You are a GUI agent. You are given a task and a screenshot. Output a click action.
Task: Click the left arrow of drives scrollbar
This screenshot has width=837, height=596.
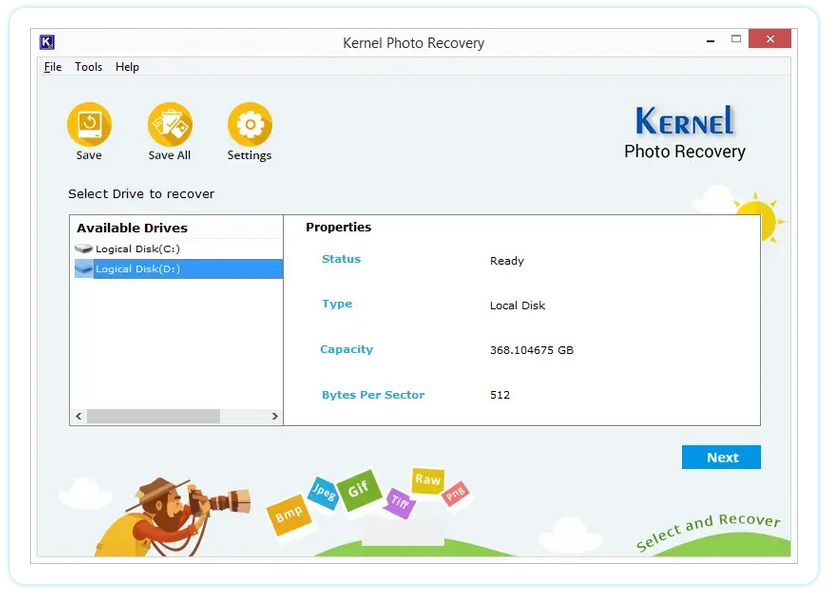(x=79, y=416)
